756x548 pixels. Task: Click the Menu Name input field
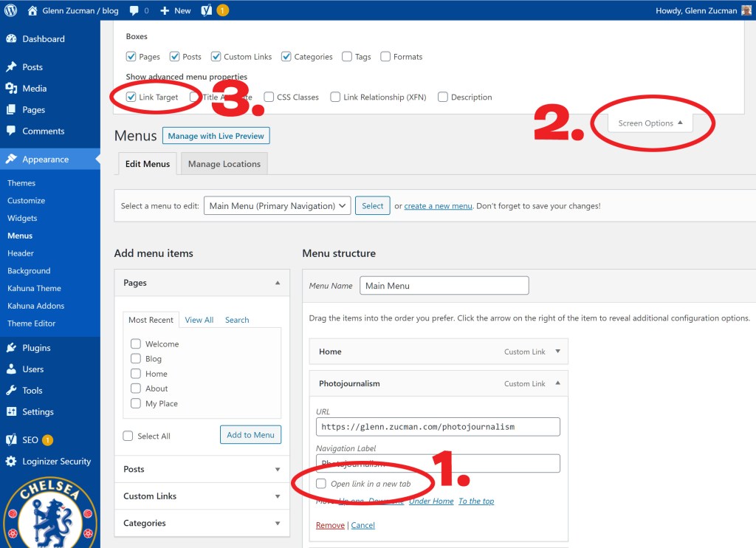444,286
